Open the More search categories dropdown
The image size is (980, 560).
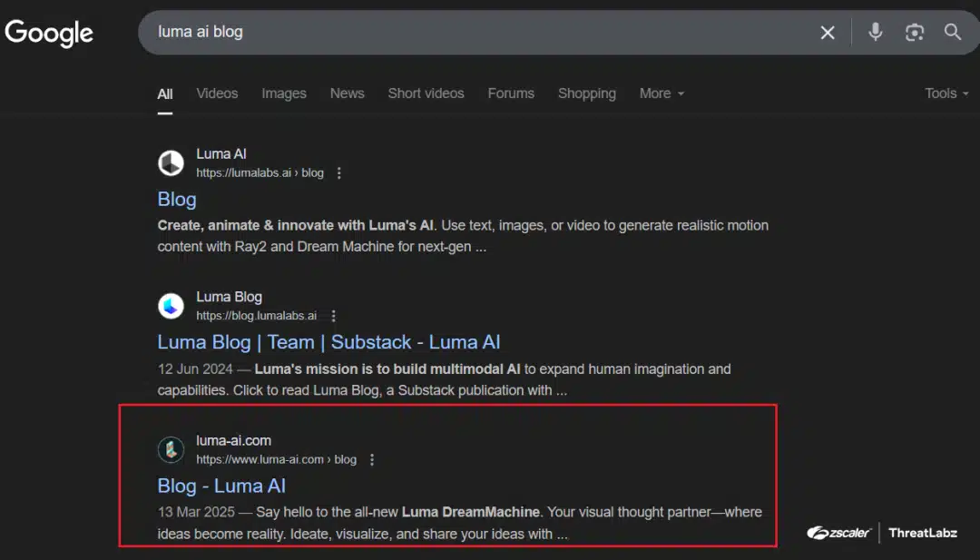661,93
